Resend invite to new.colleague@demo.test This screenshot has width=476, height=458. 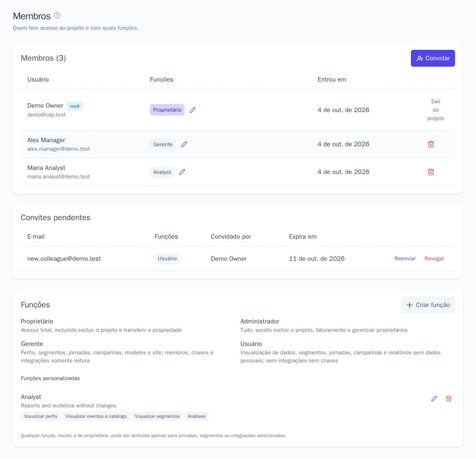405,258
